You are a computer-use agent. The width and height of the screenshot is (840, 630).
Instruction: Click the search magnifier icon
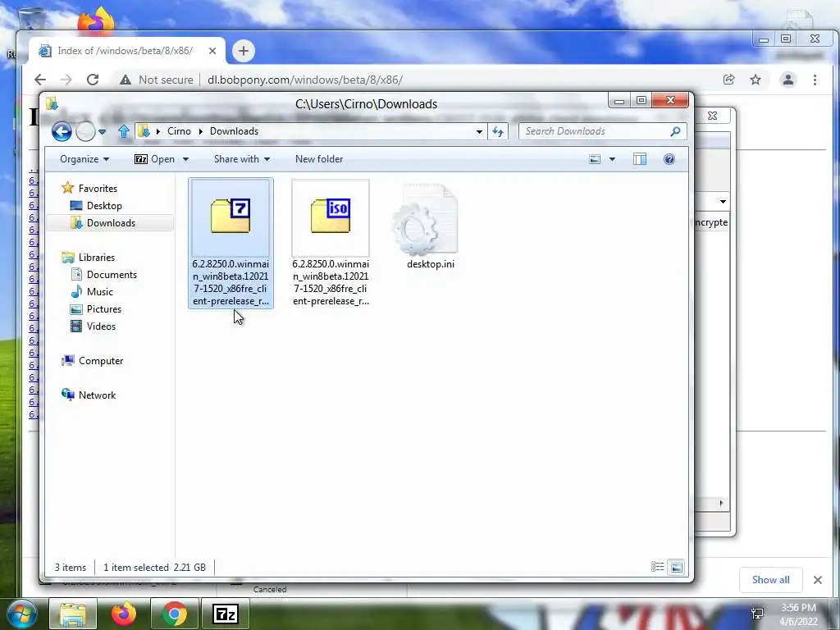coord(676,131)
